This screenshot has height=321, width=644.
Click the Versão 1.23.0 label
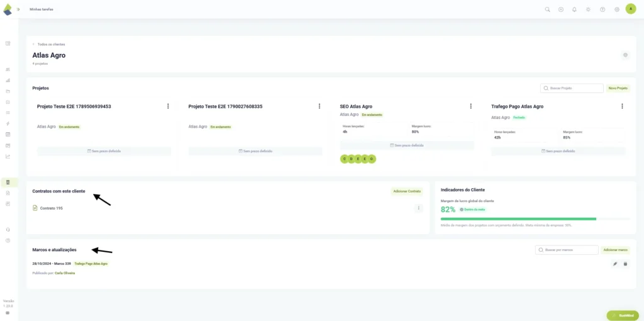[8, 303]
